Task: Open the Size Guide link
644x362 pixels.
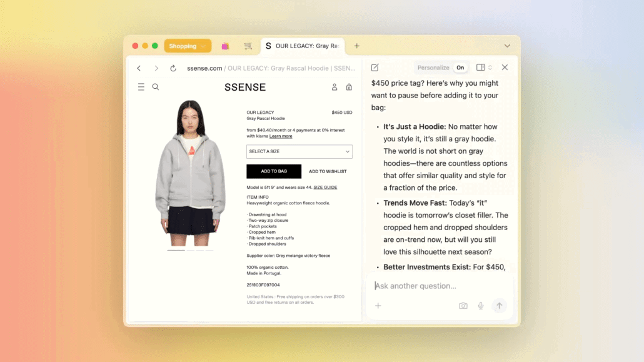Action: click(325, 188)
